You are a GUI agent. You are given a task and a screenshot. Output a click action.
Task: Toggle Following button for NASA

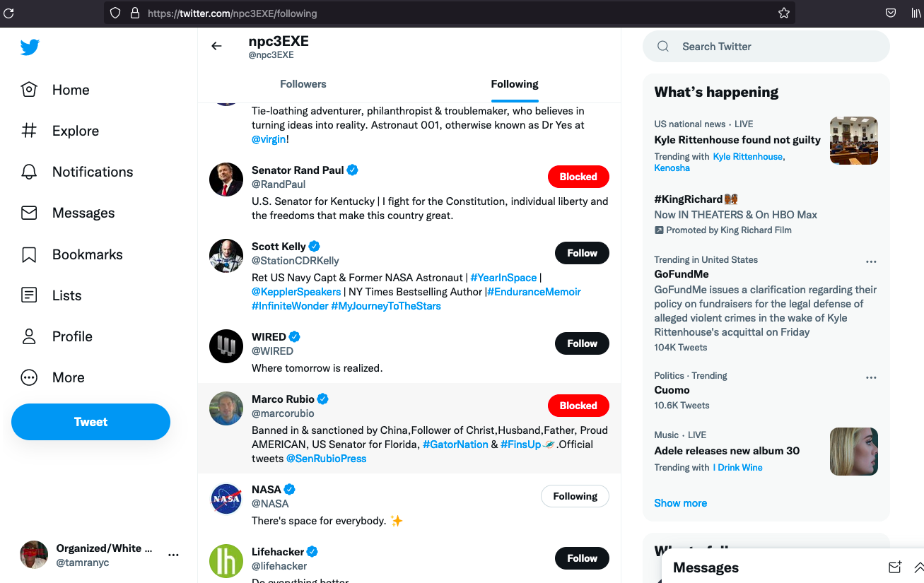575,496
